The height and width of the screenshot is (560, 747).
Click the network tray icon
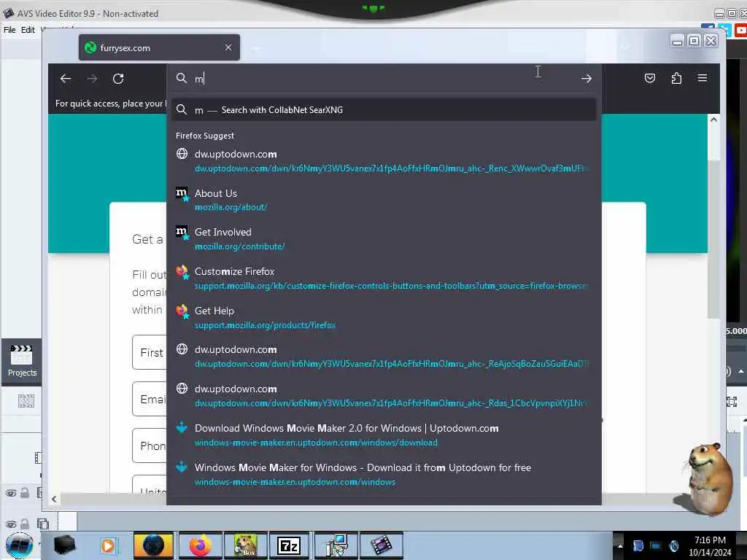point(656,545)
